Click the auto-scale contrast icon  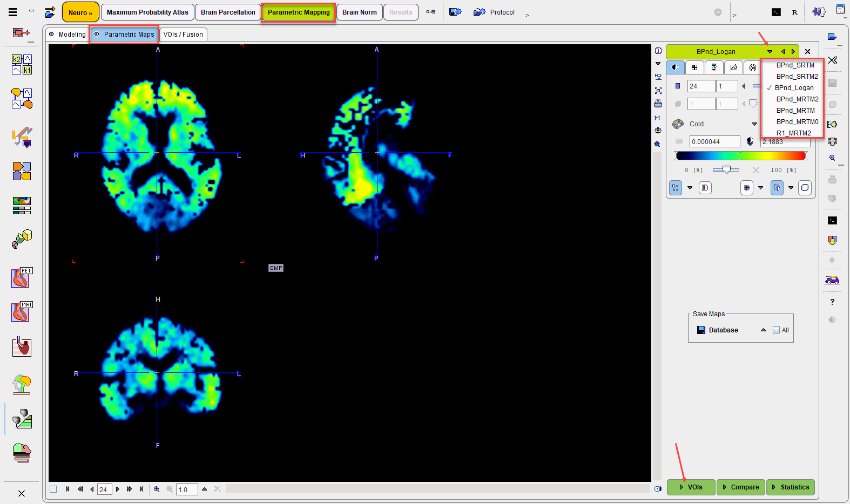point(750,141)
